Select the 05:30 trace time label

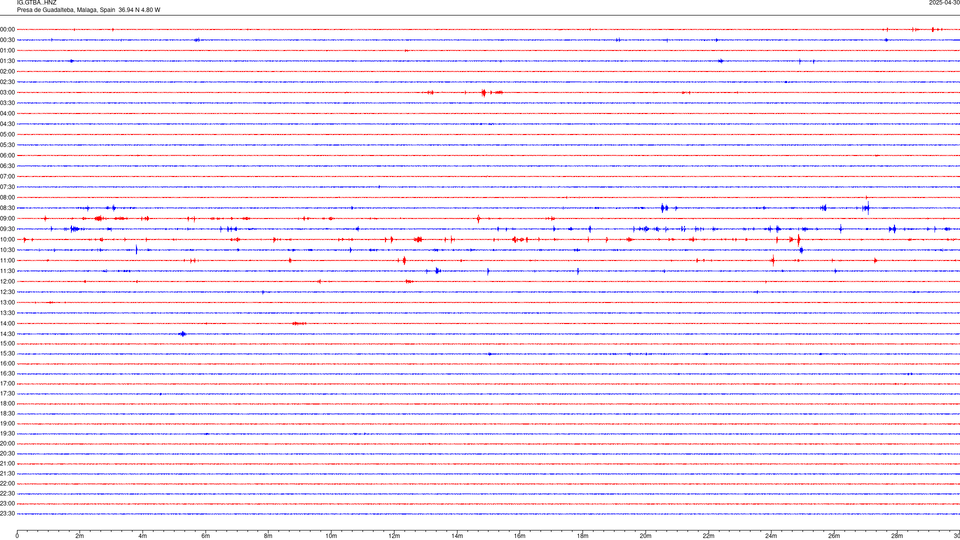click(7, 145)
